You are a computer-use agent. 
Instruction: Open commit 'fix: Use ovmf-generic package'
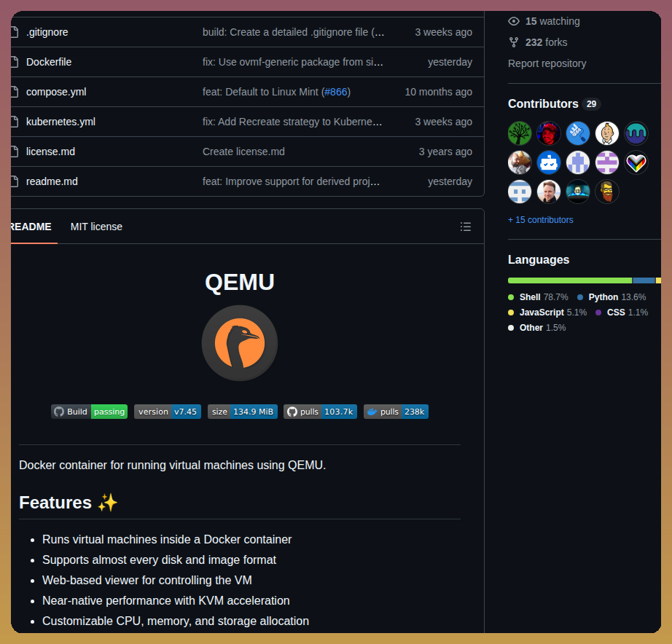(x=293, y=62)
